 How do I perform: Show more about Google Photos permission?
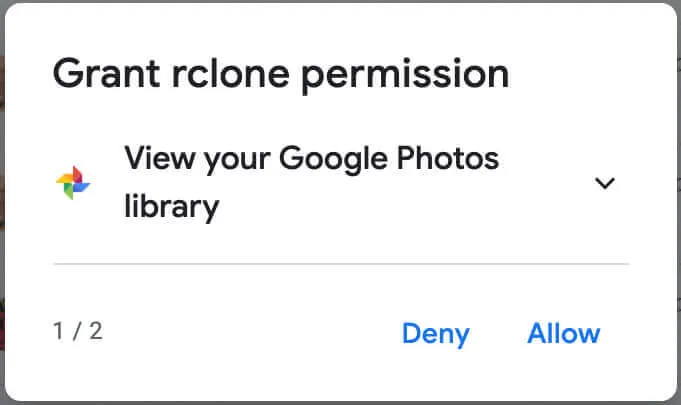(x=605, y=183)
